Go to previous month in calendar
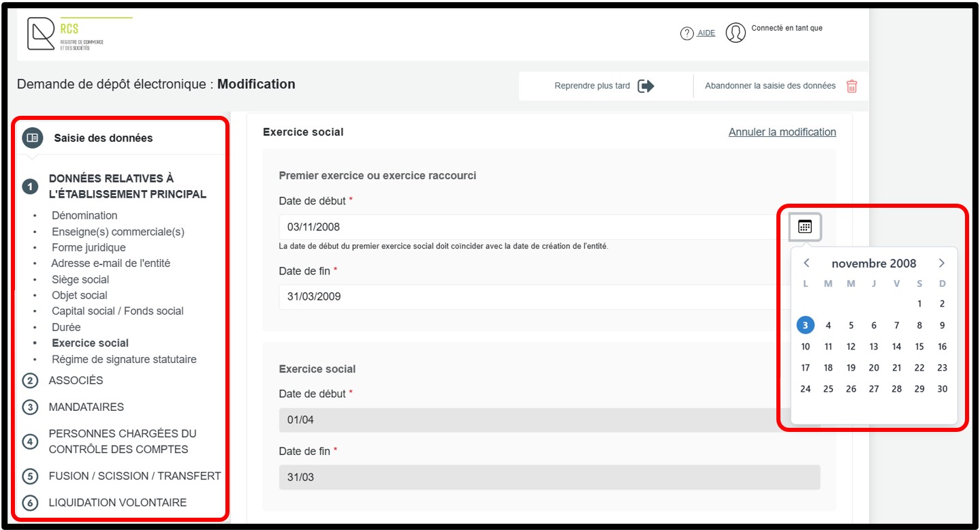Screen dimensions: 980x530 pyautogui.click(x=806, y=264)
